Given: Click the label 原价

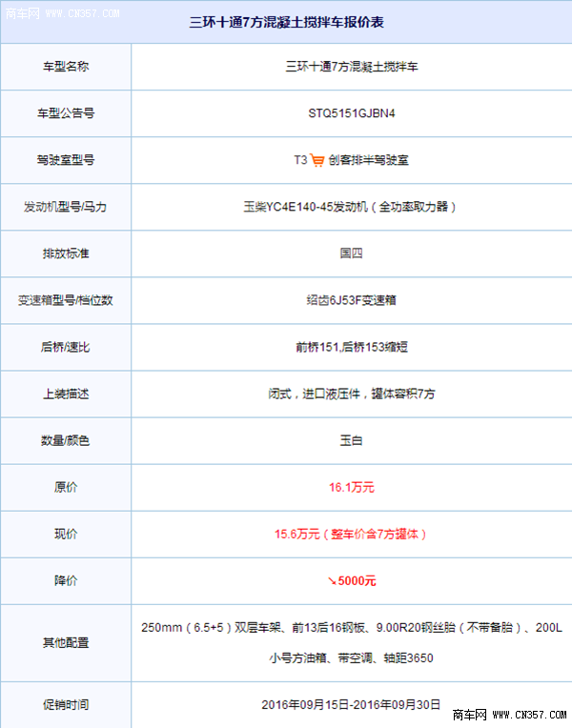Looking at the screenshot, I should pyautogui.click(x=66, y=488).
